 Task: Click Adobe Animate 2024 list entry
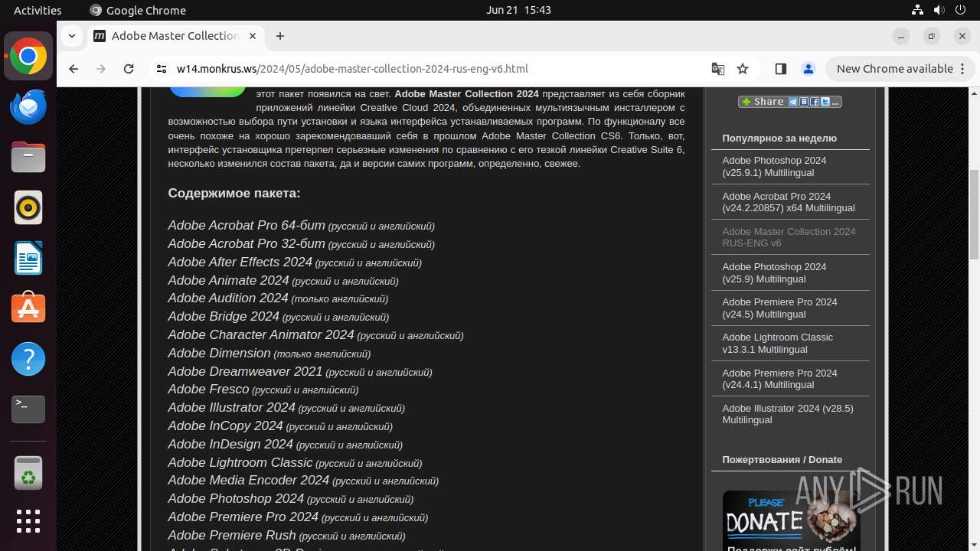[x=283, y=280]
